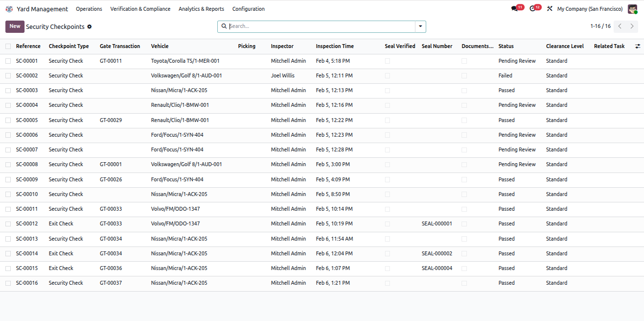Open the user avatar menu
This screenshot has height=321, width=644.
(632, 9)
